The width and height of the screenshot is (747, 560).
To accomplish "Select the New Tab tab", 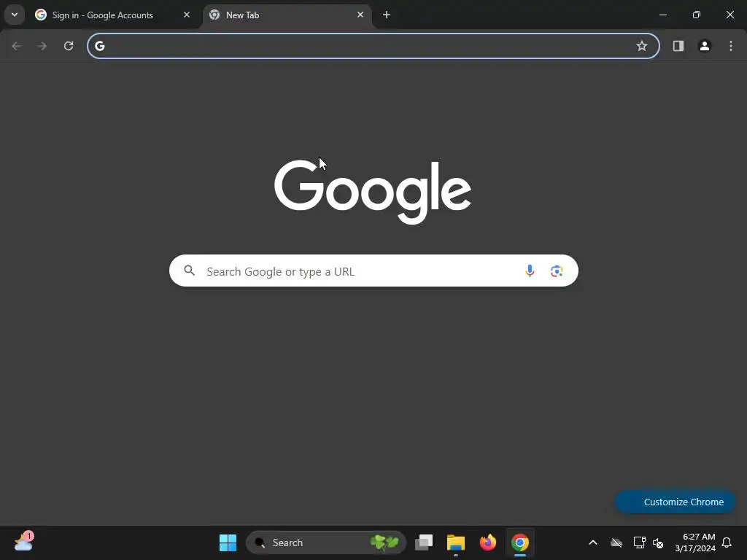I will coord(287,15).
